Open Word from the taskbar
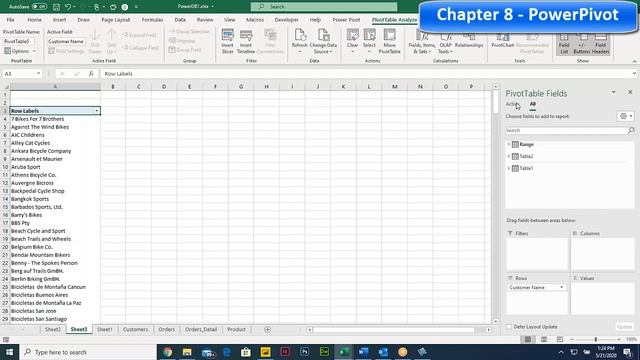 point(363,352)
